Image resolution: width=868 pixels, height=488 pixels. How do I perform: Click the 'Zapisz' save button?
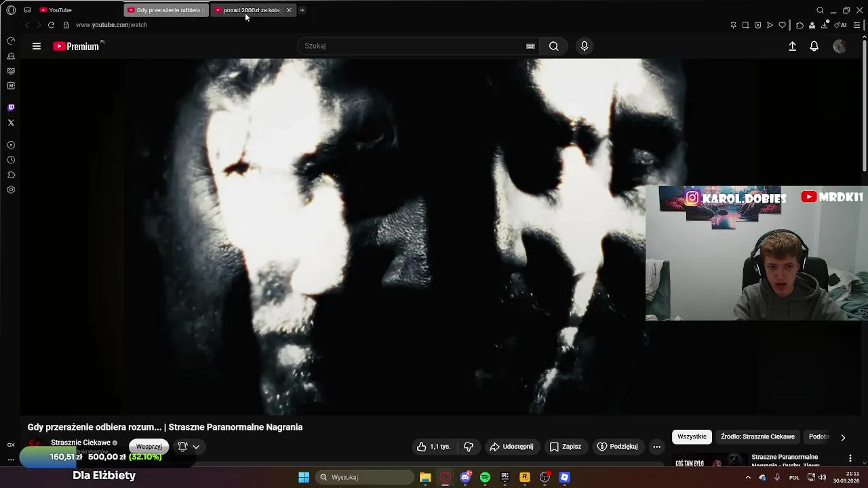click(x=566, y=447)
